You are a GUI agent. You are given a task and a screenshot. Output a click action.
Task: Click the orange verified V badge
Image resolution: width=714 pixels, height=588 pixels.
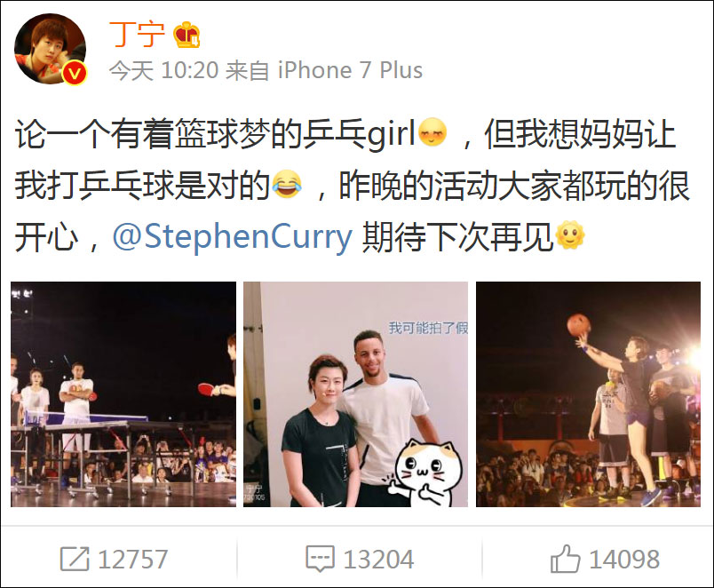(x=75, y=73)
